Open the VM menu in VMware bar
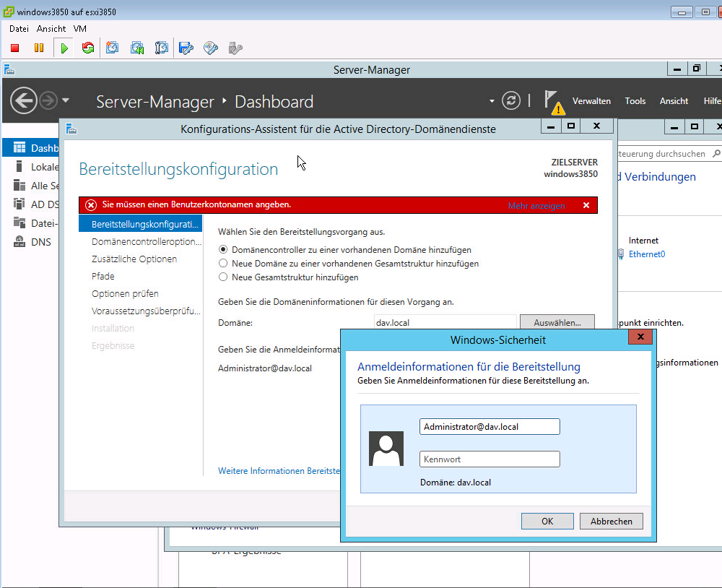This screenshot has width=722, height=588. click(x=79, y=29)
